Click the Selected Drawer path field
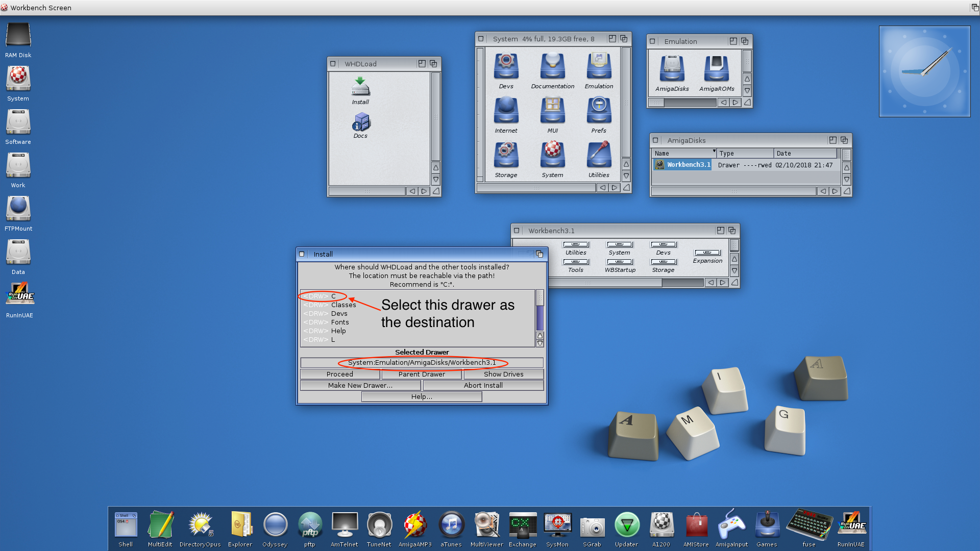Viewport: 980px width, 551px height. click(422, 363)
